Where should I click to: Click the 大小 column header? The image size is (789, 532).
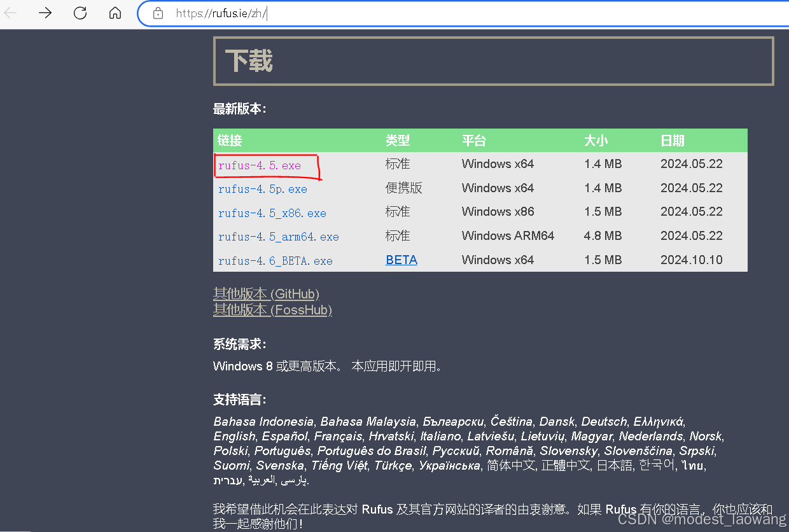tap(596, 141)
